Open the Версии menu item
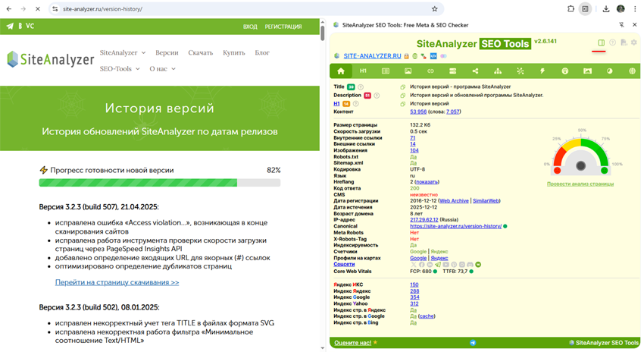The image size is (644, 352). coord(167,52)
